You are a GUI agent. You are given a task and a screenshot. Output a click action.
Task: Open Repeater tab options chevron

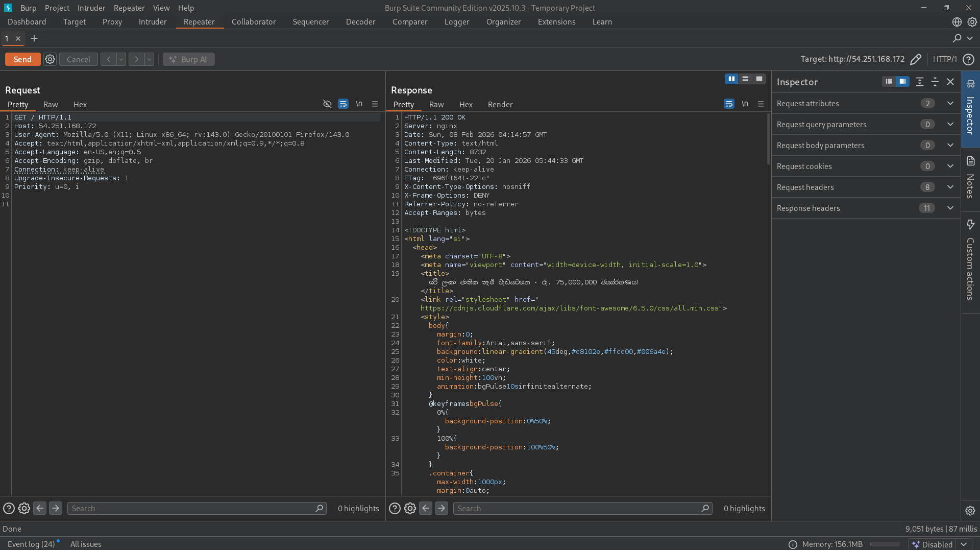click(970, 38)
